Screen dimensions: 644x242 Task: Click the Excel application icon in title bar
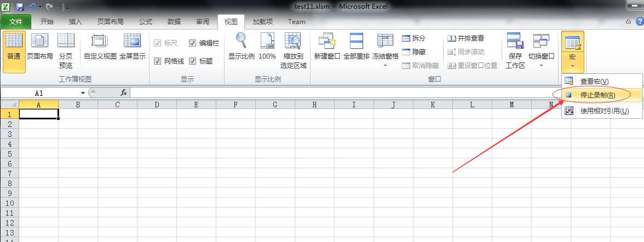pos(7,7)
